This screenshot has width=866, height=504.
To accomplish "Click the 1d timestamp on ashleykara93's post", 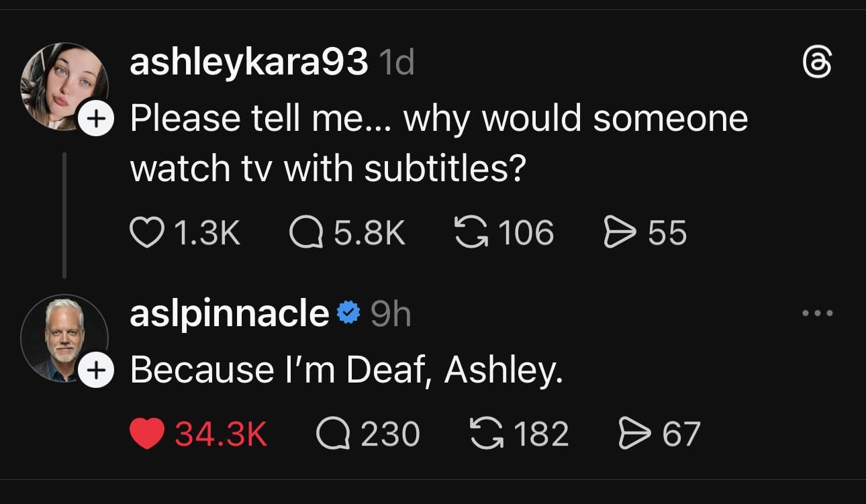I will 396,64.
